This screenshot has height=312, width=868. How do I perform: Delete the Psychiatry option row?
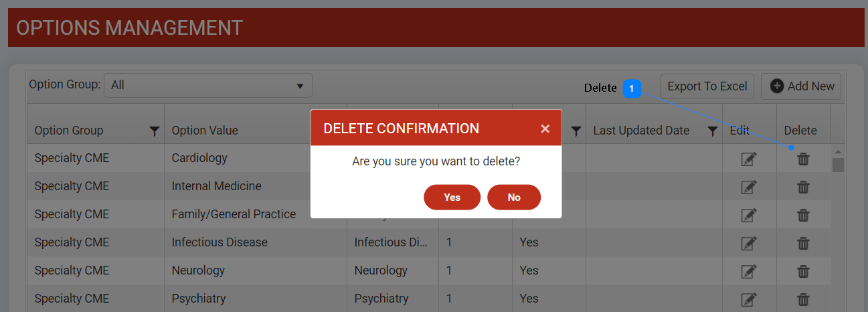[x=803, y=299]
